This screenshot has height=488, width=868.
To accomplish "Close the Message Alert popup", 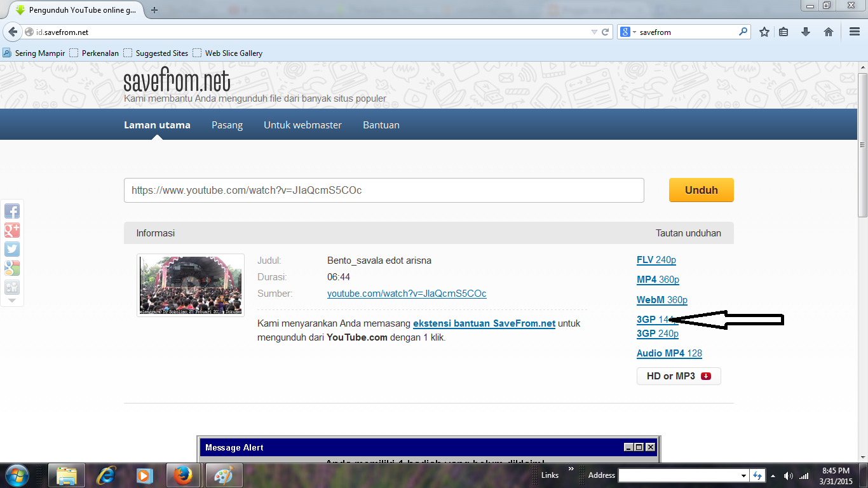I will [650, 447].
